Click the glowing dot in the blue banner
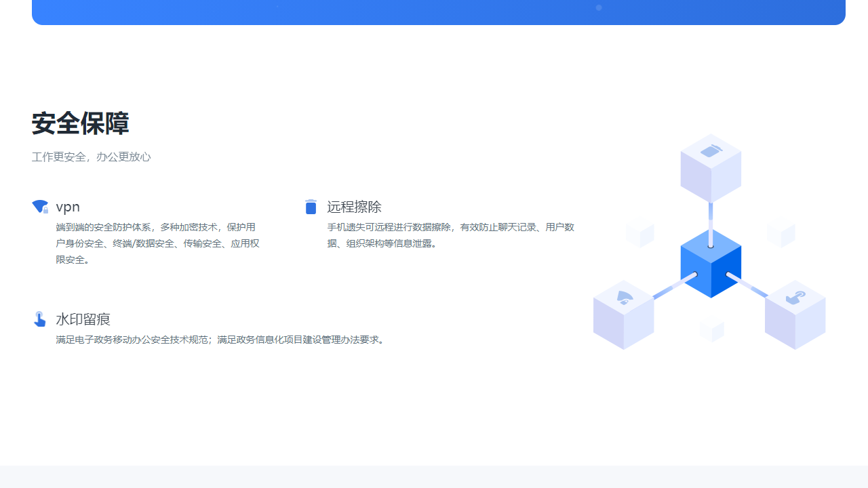The image size is (868, 488). pos(599,7)
